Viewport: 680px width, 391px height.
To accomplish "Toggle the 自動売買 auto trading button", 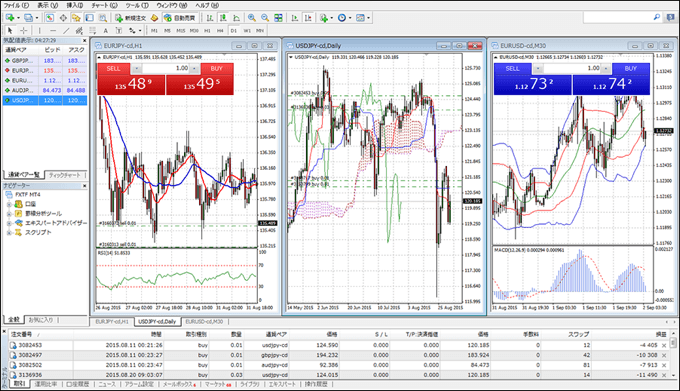I will click(x=180, y=18).
